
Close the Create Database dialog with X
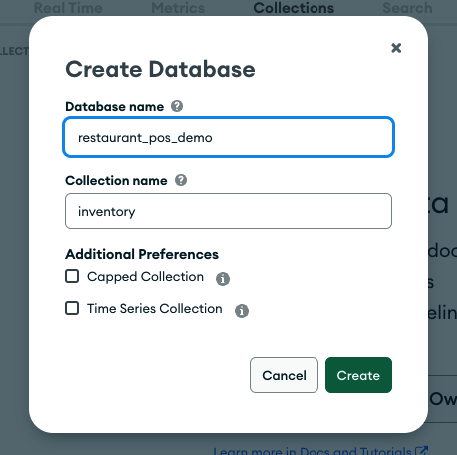(x=396, y=48)
